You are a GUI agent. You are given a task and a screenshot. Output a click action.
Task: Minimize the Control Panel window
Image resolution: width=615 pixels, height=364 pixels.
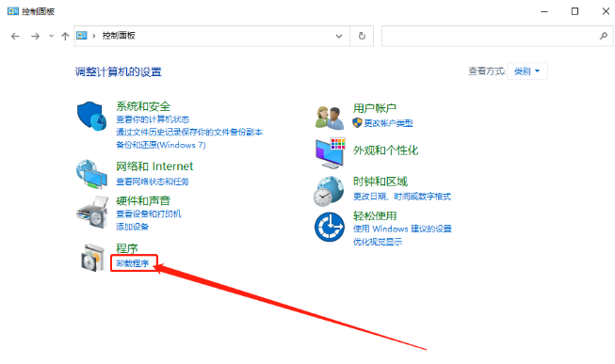click(x=544, y=11)
